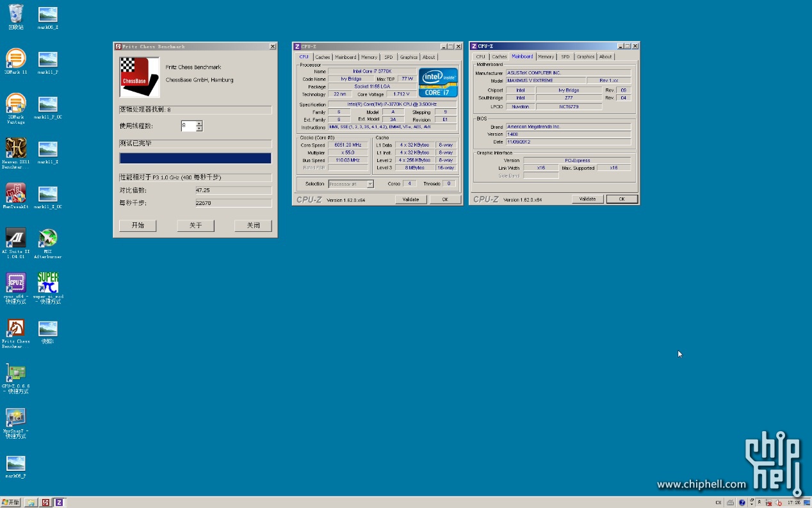
Task: Click the thread count input field
Action: (188, 126)
